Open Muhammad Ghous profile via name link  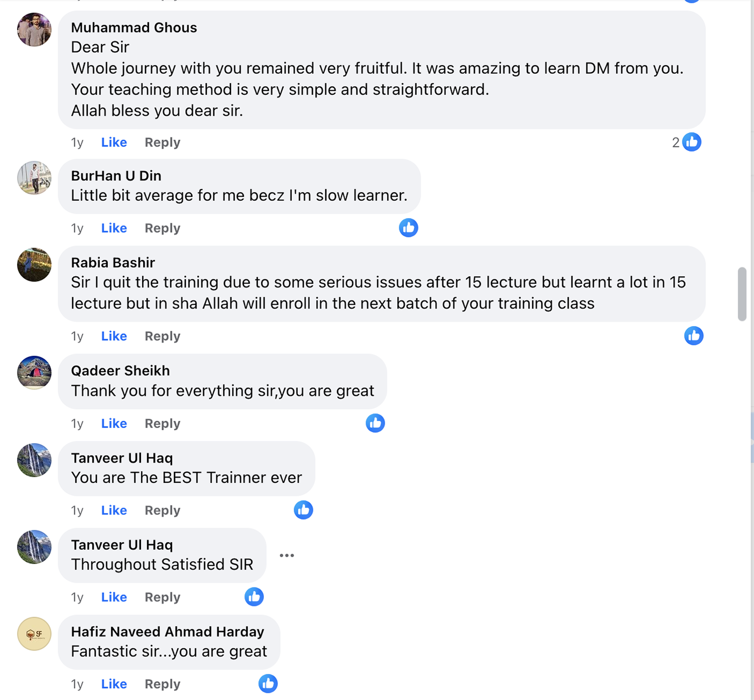tap(134, 27)
